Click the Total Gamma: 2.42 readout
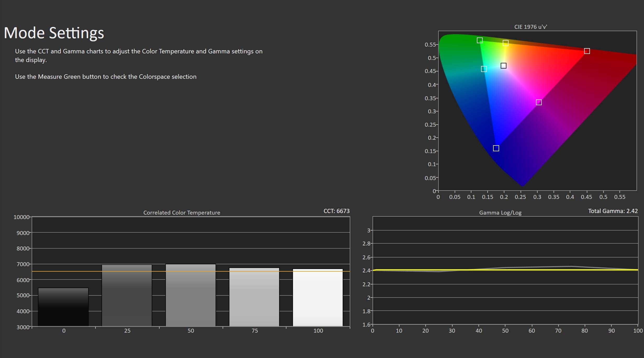 [613, 211]
